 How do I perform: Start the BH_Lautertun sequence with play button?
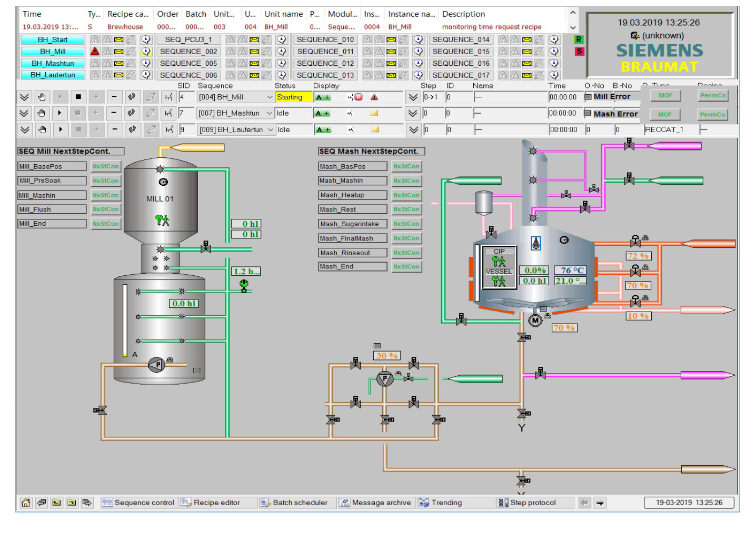[x=61, y=129]
